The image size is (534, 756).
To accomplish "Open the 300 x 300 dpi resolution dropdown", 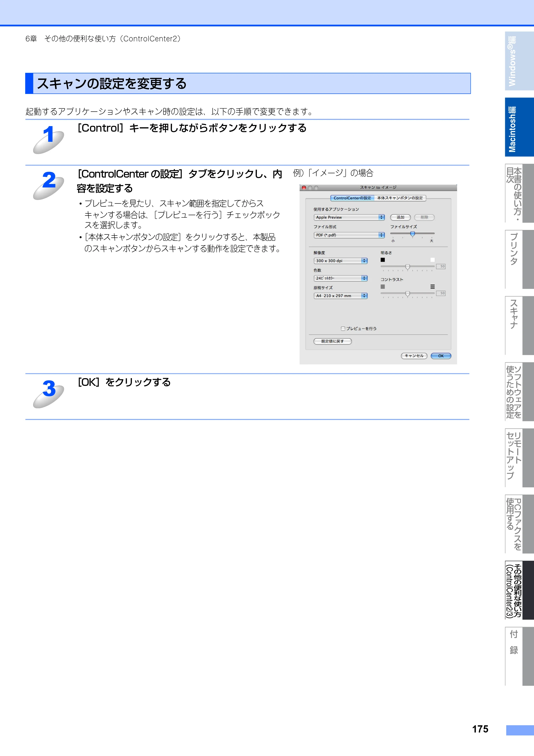I will (x=340, y=261).
